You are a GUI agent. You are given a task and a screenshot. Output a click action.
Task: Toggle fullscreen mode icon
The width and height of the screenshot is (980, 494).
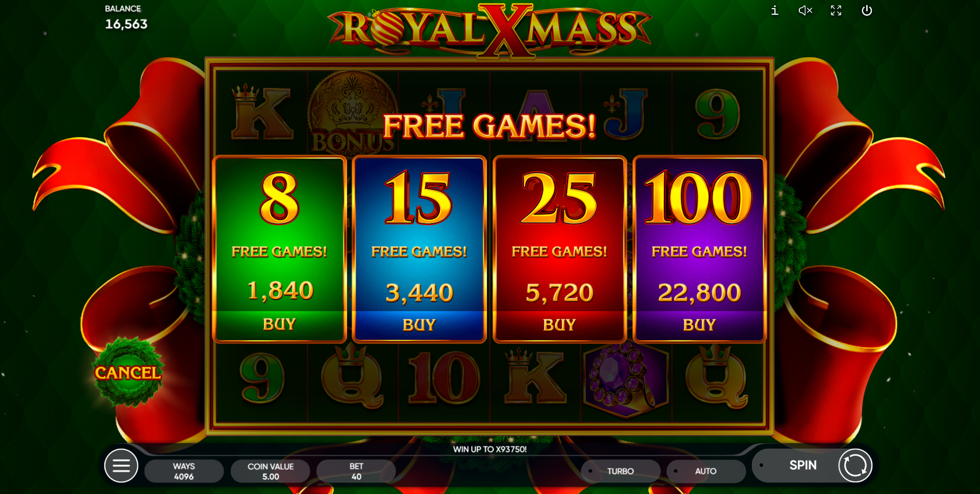tap(836, 10)
